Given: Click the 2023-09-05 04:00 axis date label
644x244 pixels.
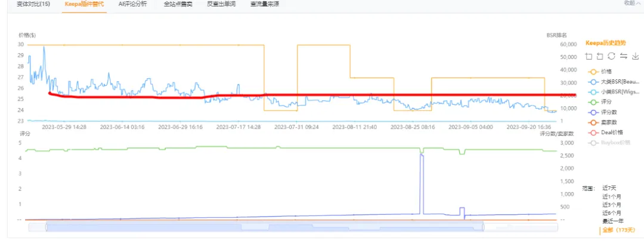Looking at the screenshot, I should 470,127.
